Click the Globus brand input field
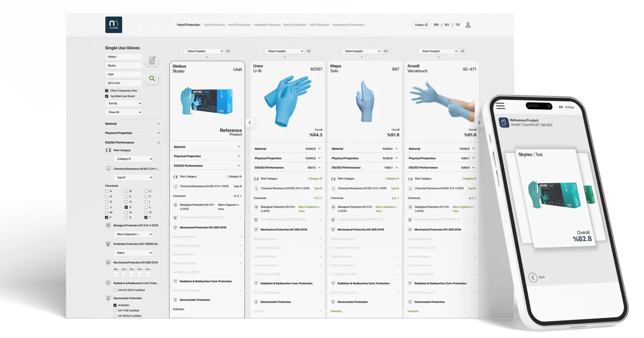 click(123, 57)
